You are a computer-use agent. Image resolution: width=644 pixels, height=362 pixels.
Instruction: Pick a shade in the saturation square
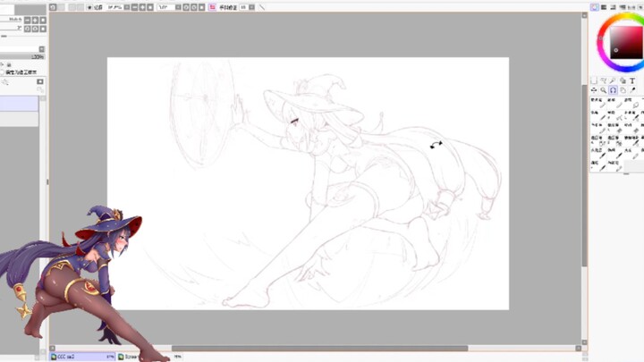[x=626, y=42]
